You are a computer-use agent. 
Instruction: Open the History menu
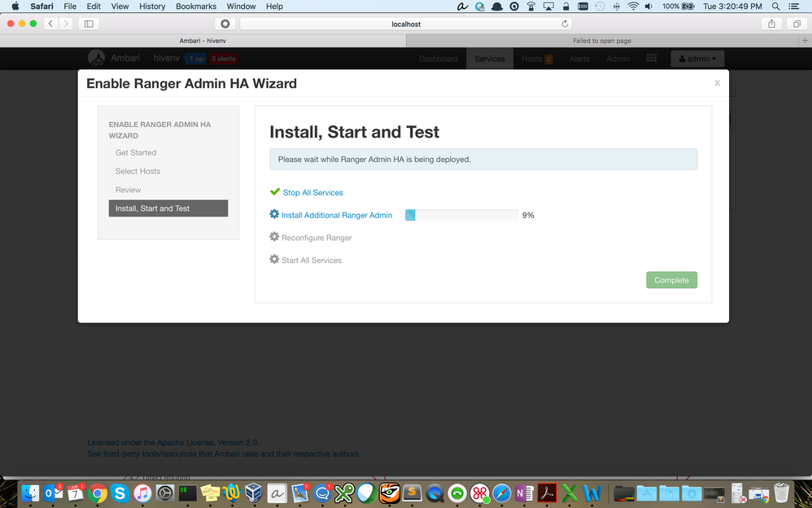click(x=152, y=7)
